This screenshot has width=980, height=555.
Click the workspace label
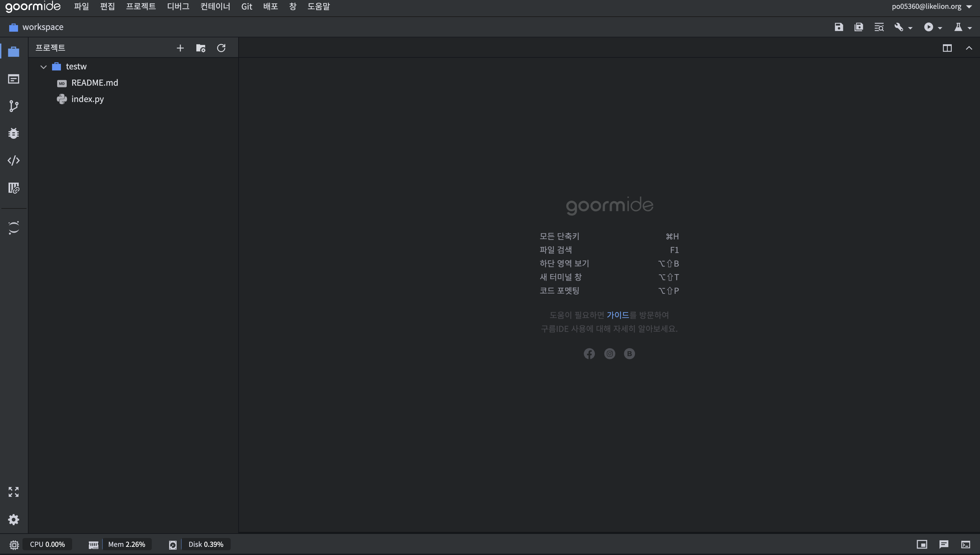click(43, 27)
